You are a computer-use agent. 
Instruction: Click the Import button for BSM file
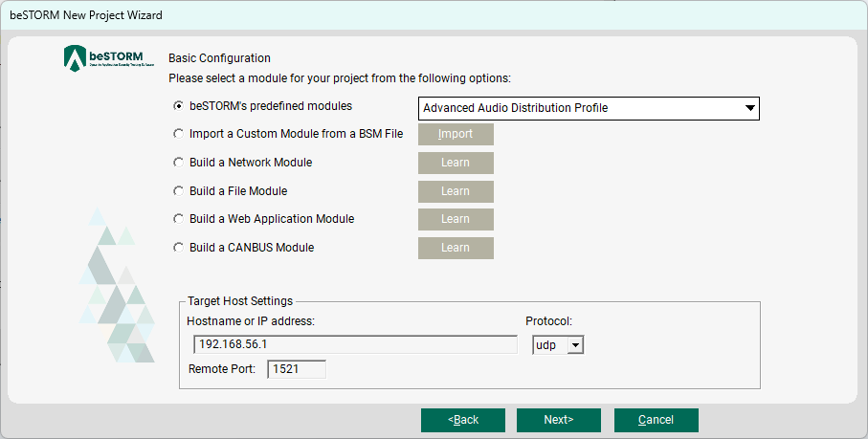(456, 135)
